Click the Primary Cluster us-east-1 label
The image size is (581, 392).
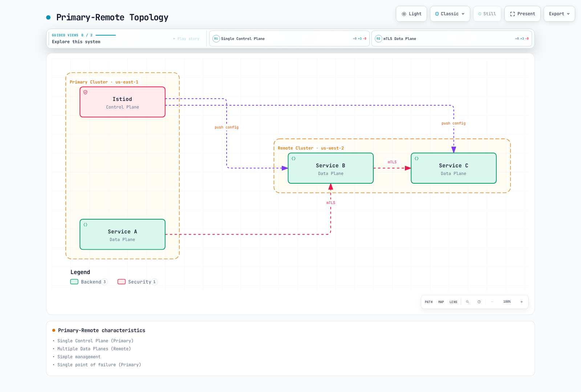(104, 82)
